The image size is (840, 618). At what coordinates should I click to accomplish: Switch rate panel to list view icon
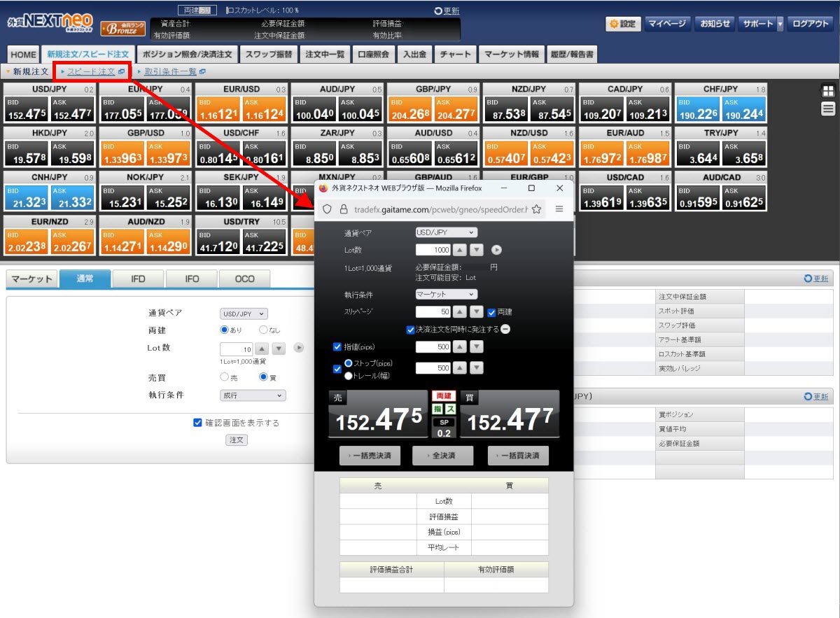click(828, 108)
